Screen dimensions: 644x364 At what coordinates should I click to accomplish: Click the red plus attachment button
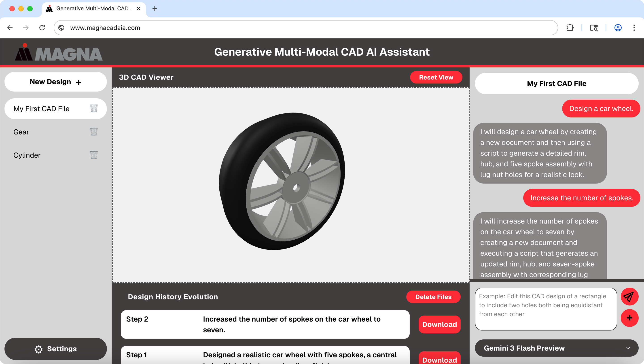tap(629, 318)
